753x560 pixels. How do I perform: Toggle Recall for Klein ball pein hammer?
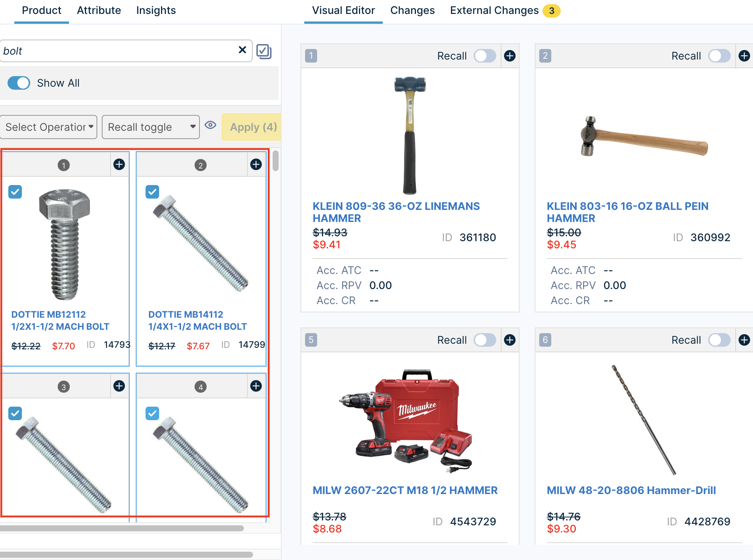(719, 56)
